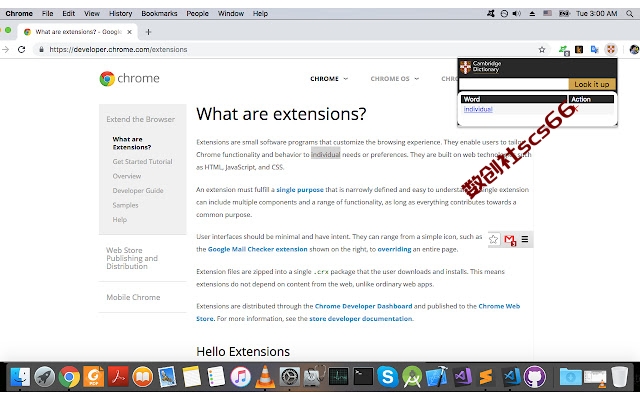Open the History menu
Viewport: 640px width, 400px height.
(x=120, y=13)
